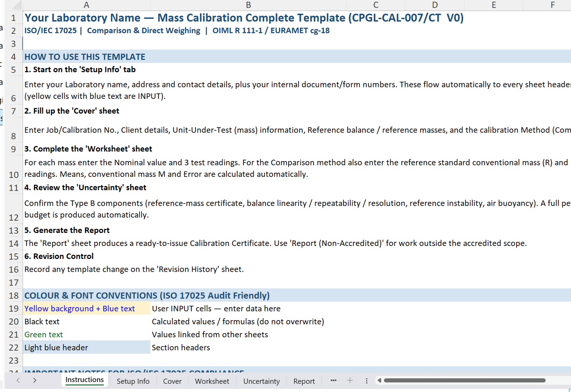Click the horizontal scrollbar left arrow
Image resolution: width=571 pixels, height=392 pixels.
(379, 381)
